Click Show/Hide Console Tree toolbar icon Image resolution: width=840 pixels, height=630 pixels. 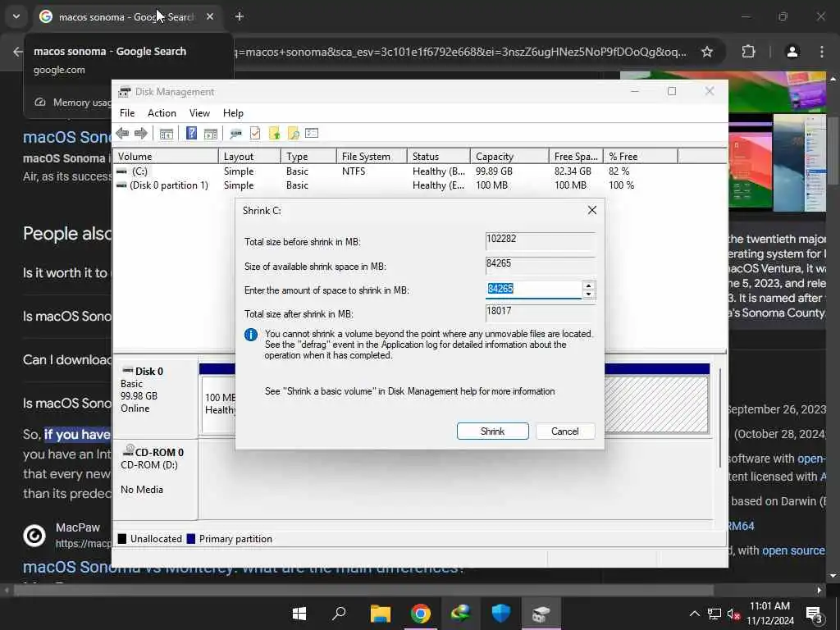pyautogui.click(x=166, y=134)
